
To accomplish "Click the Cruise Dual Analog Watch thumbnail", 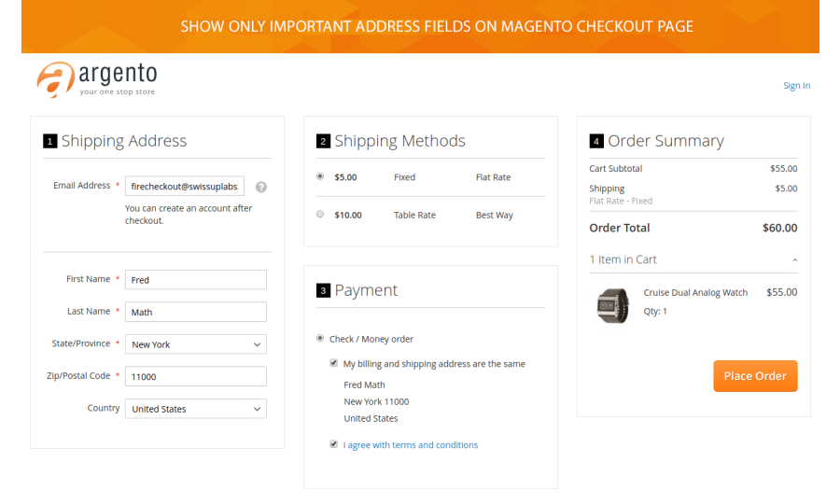I will point(613,305).
